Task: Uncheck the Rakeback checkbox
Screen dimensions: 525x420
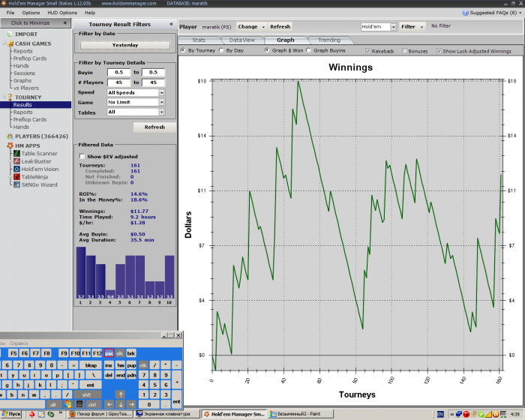Action: tap(367, 51)
